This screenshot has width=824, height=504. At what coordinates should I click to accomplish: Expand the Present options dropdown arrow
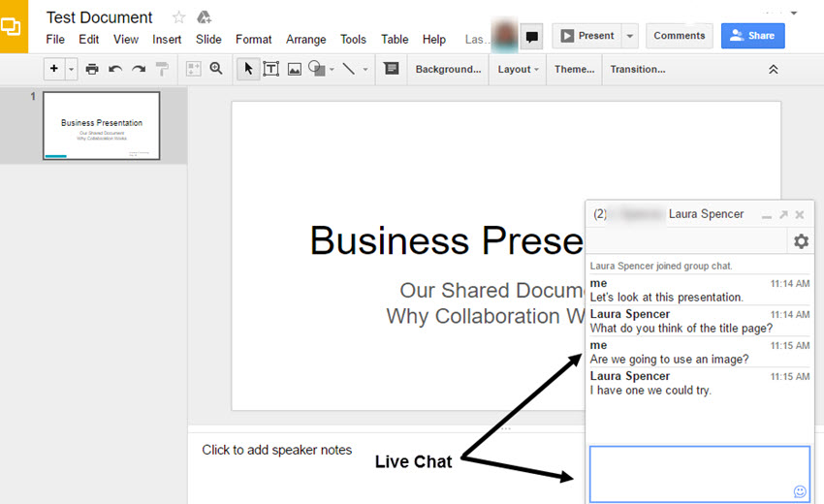pyautogui.click(x=629, y=36)
